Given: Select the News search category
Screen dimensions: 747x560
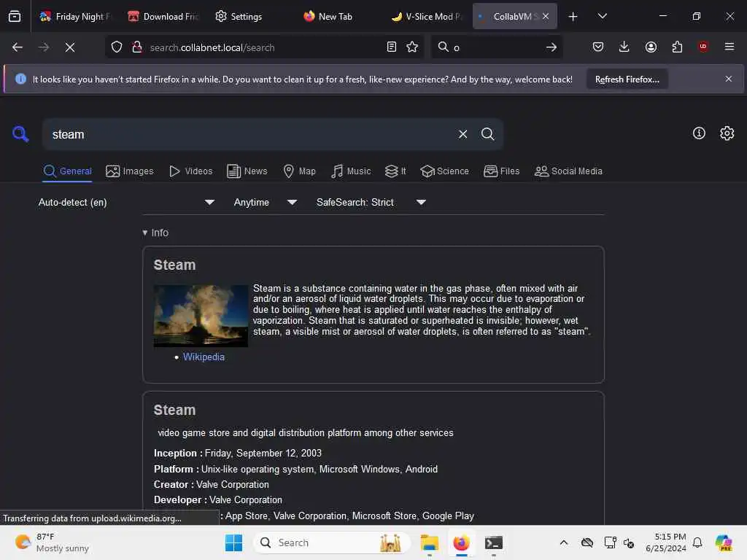Looking at the screenshot, I should pyautogui.click(x=247, y=171).
